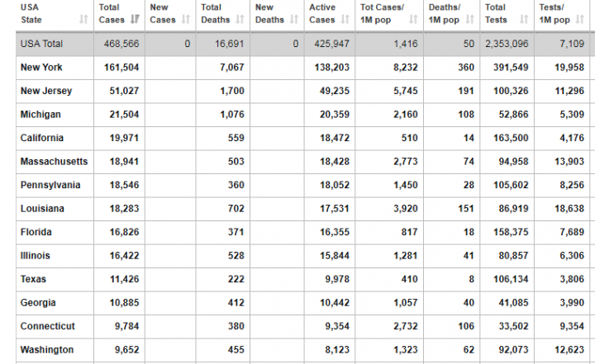Click California total tests 163,500
The height and width of the screenshot is (364, 595).
(511, 138)
